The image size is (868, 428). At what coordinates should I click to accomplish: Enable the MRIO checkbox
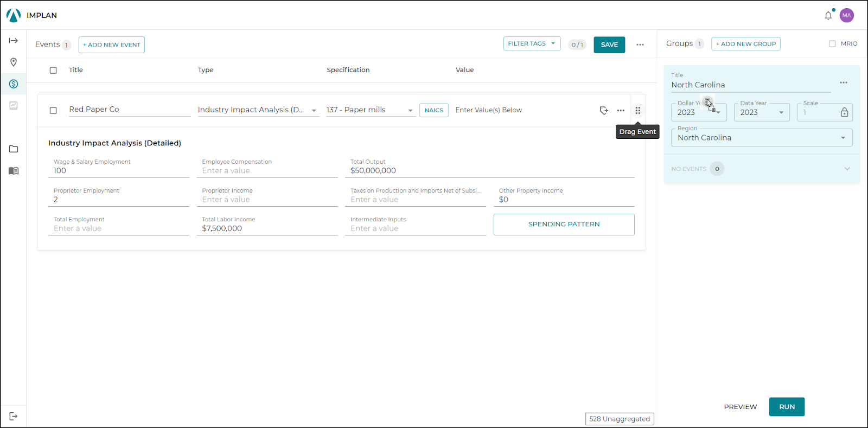(832, 43)
